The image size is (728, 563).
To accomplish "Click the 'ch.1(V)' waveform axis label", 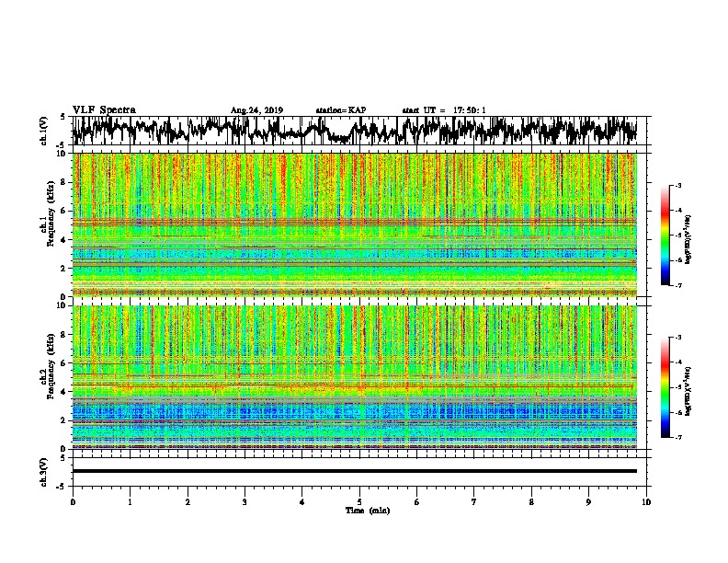I will click(x=43, y=131).
